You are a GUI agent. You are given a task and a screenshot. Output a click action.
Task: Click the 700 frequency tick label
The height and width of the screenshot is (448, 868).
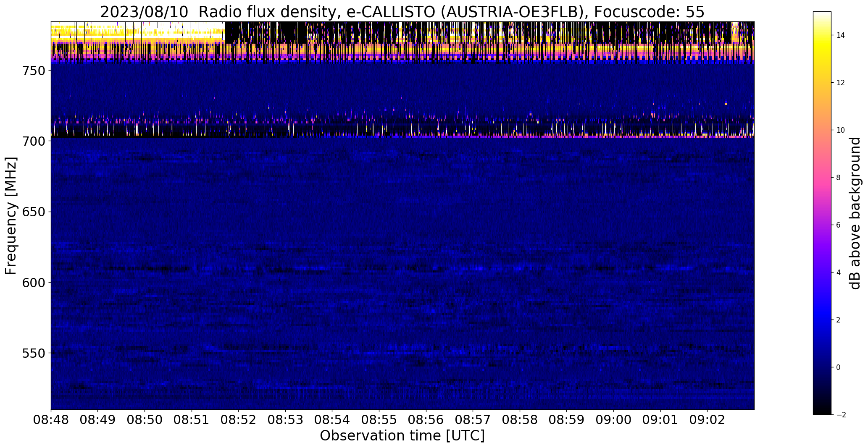[34, 141]
